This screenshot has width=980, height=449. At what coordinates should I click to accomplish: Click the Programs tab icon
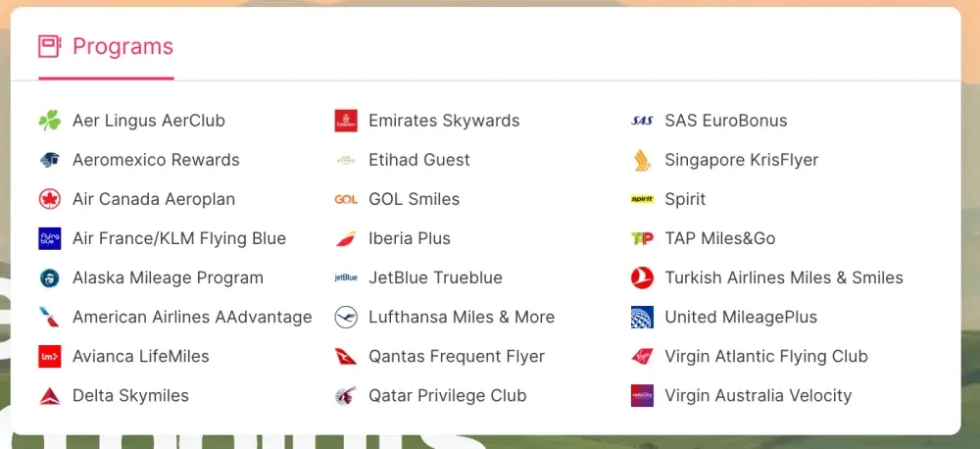click(x=49, y=46)
